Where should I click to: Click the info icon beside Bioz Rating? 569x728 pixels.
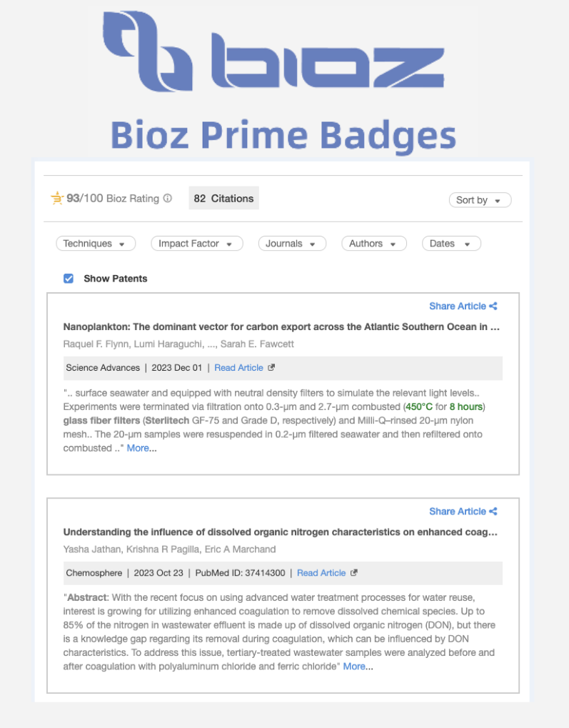click(168, 199)
